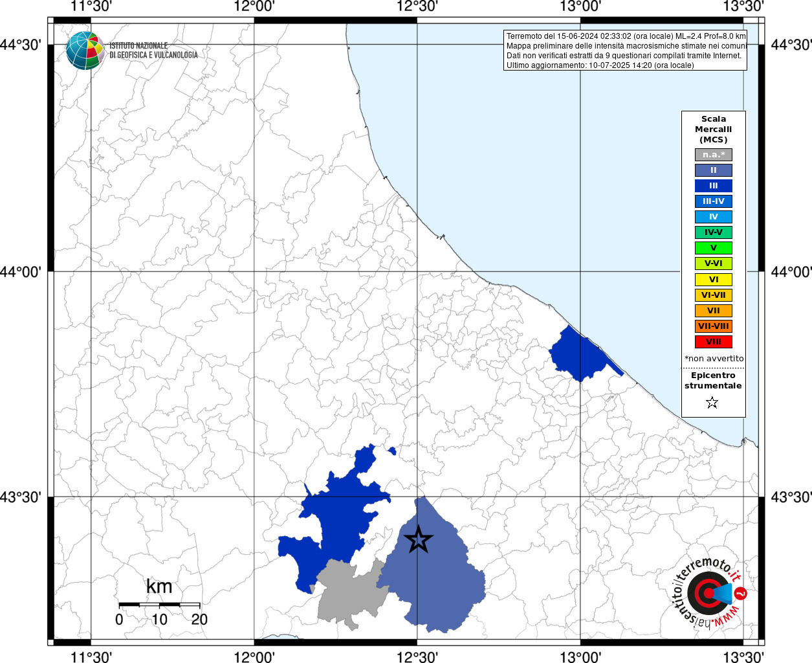Click 'Dati non verificati estratti da 9 questionari' line
Image resolution: width=812 pixels, height=663 pixels.
pos(624,56)
